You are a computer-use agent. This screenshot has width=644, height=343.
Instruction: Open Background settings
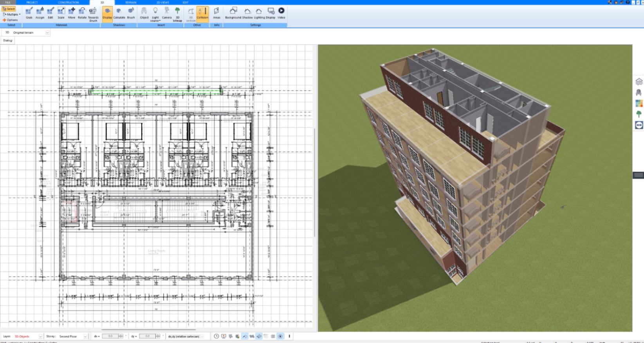click(x=233, y=13)
